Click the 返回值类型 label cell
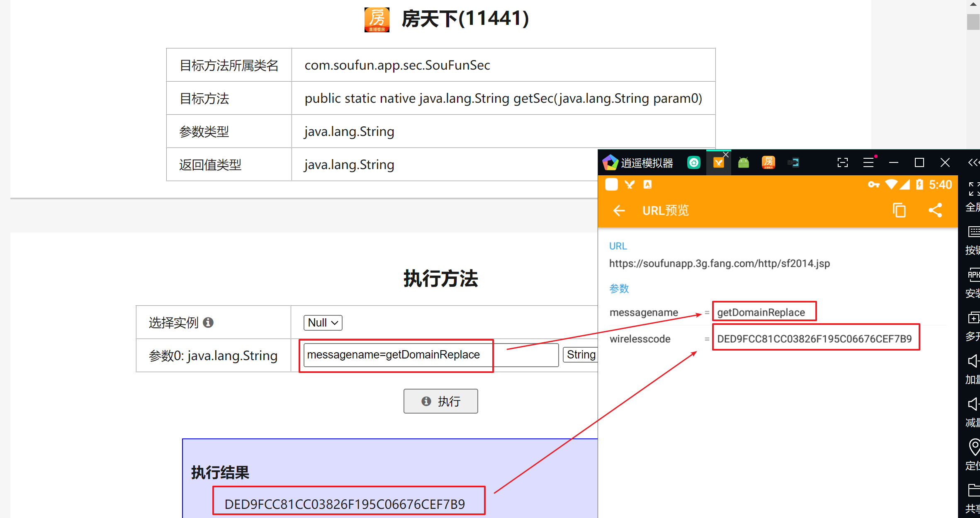The height and width of the screenshot is (518, 980). [x=229, y=165]
